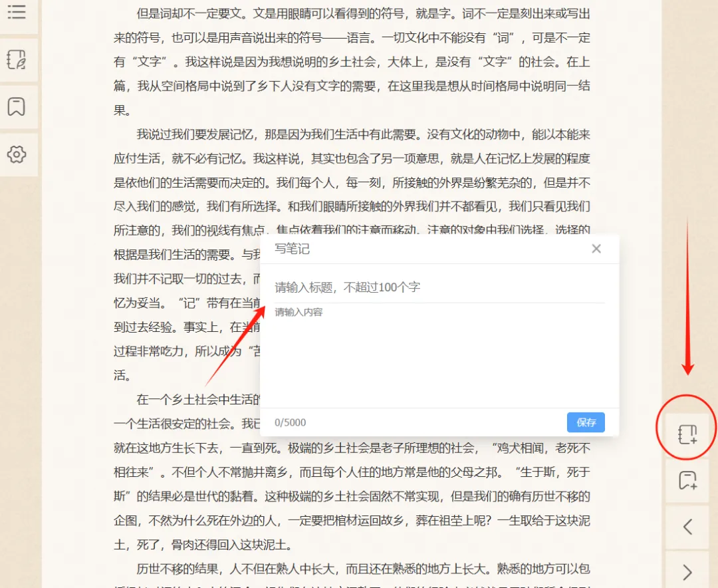Click line starting 相往来
The width and height of the screenshot is (718, 588).
point(352,472)
